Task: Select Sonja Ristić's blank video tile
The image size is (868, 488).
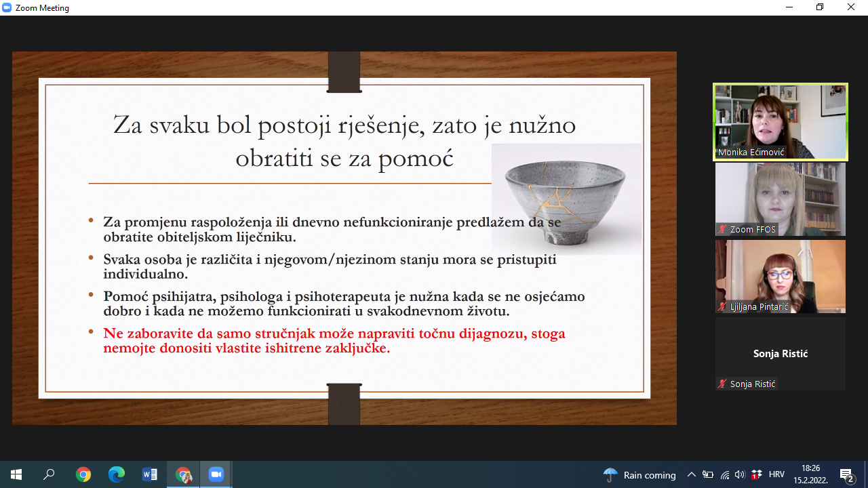Action: pyautogui.click(x=781, y=354)
